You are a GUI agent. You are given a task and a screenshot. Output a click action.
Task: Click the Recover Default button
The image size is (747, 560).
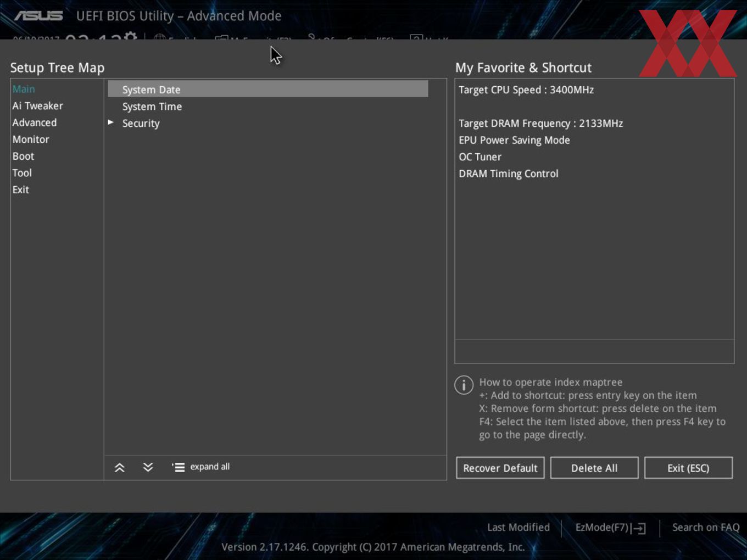[500, 468]
